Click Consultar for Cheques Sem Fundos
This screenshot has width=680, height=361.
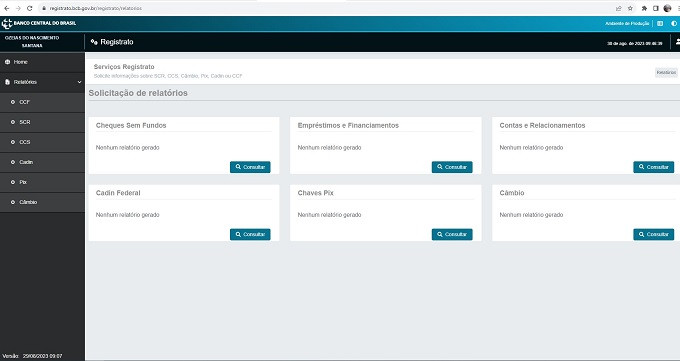[x=250, y=167]
